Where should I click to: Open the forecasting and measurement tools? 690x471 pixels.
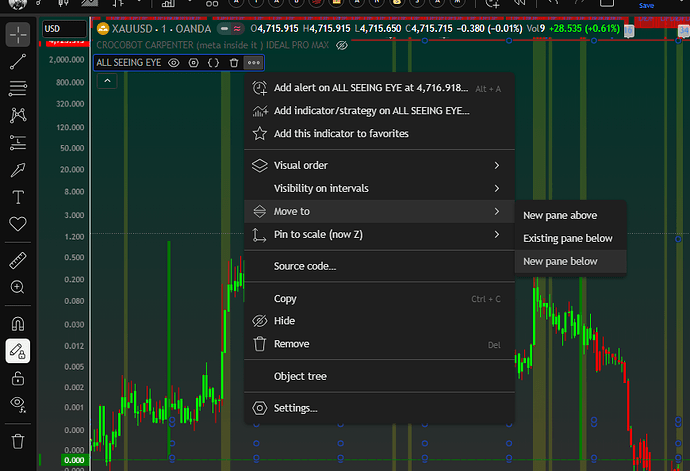coord(18,143)
